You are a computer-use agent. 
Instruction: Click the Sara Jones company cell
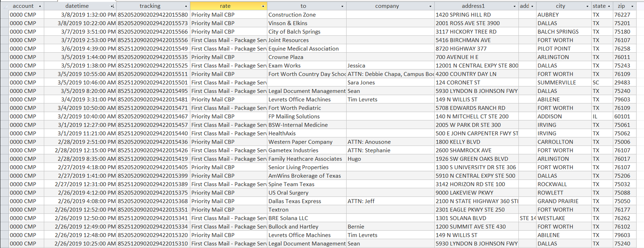coord(361,83)
